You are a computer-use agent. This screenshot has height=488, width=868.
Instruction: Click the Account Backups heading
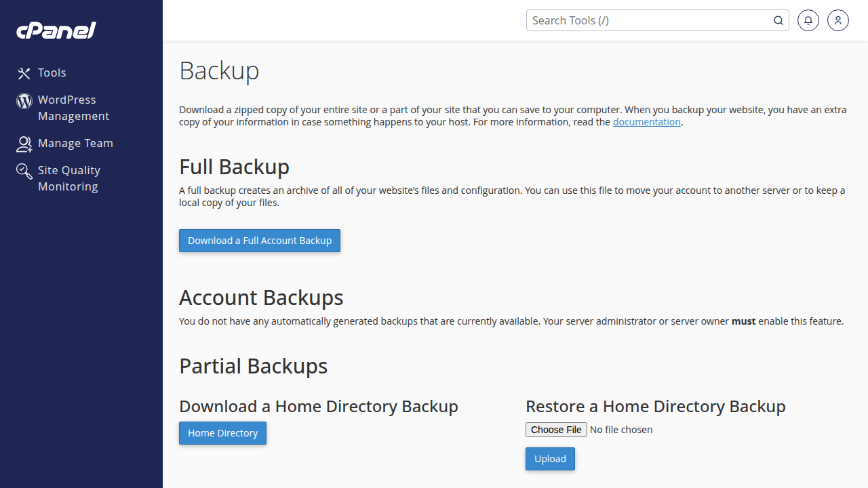[x=261, y=298]
